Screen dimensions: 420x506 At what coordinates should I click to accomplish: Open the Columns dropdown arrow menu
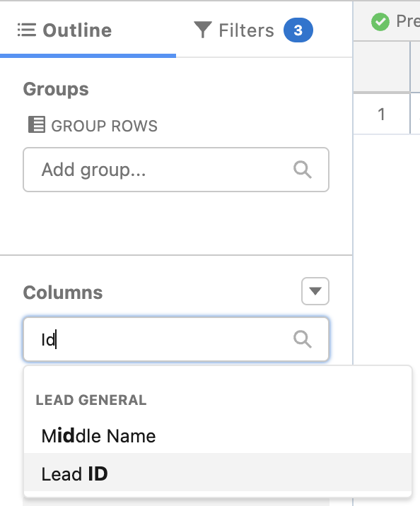tap(315, 291)
